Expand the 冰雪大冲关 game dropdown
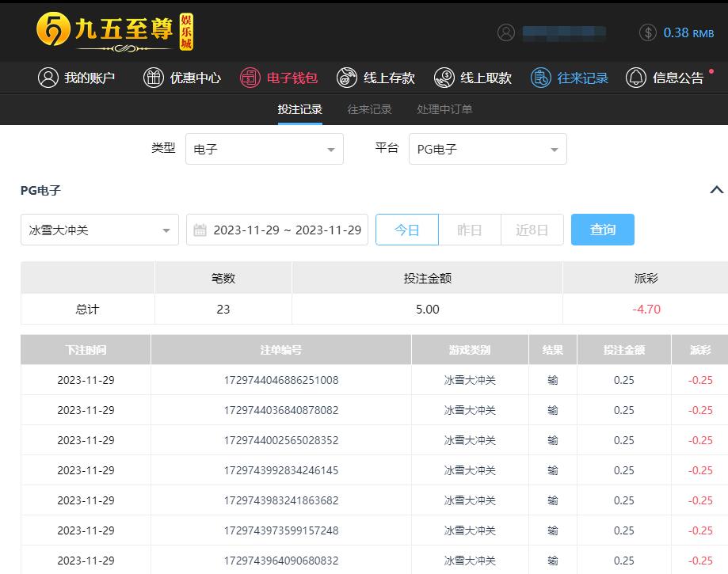This screenshot has height=574, width=728. point(100,230)
